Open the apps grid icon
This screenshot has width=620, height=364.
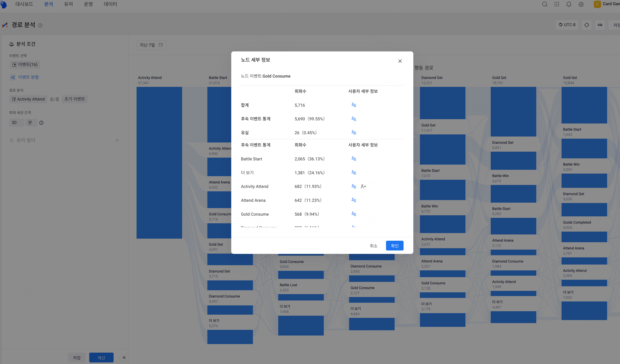[557, 4]
